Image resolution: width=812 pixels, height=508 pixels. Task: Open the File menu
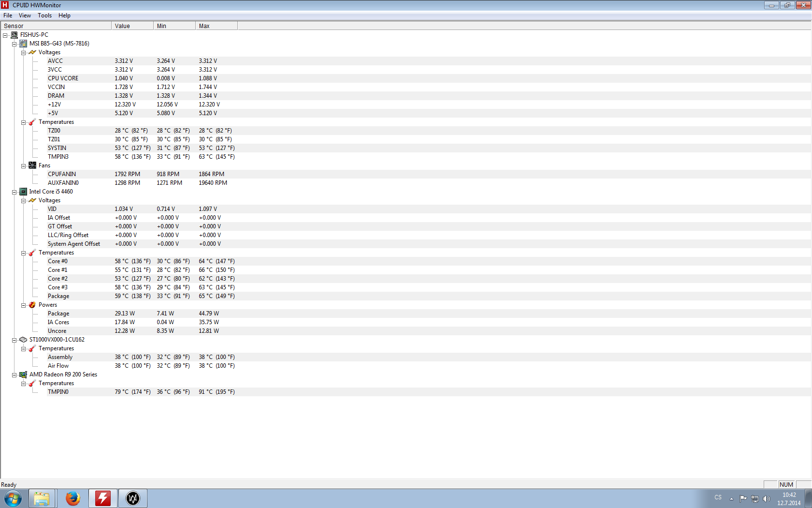pos(8,15)
